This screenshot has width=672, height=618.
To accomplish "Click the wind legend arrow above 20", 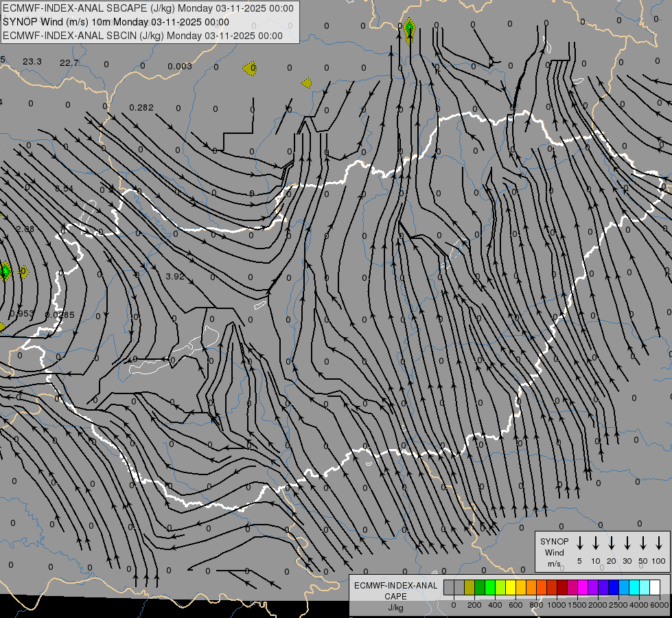I will [612, 543].
